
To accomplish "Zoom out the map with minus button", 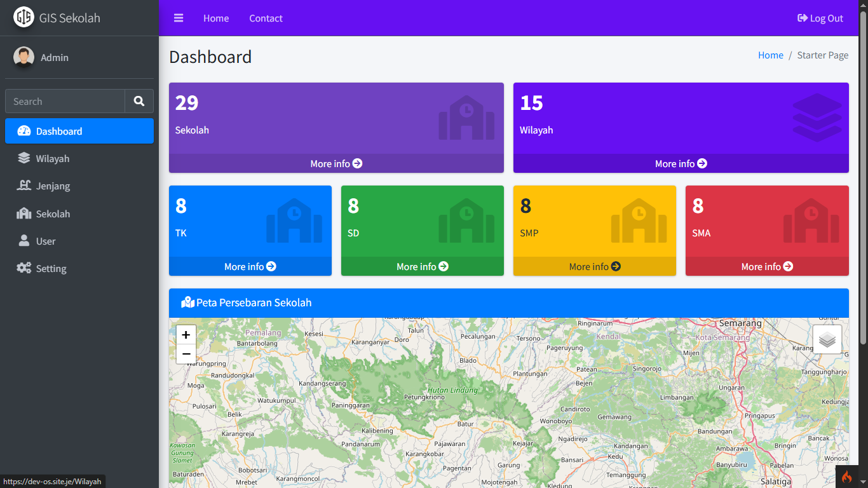I will [186, 354].
